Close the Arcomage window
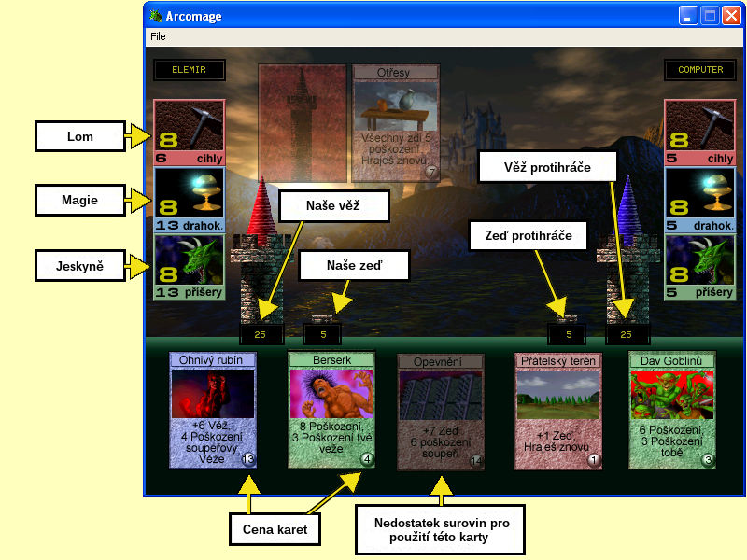The image size is (747, 560). pos(731,16)
